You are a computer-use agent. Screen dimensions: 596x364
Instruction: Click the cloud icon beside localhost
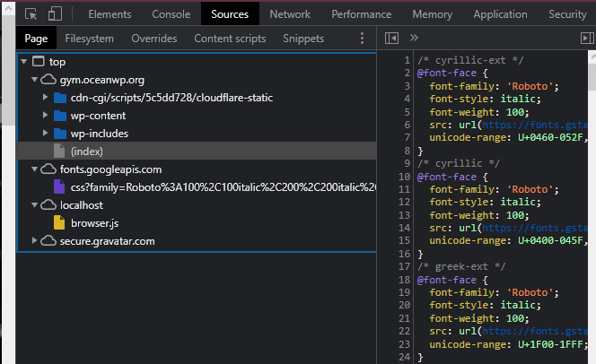point(48,205)
